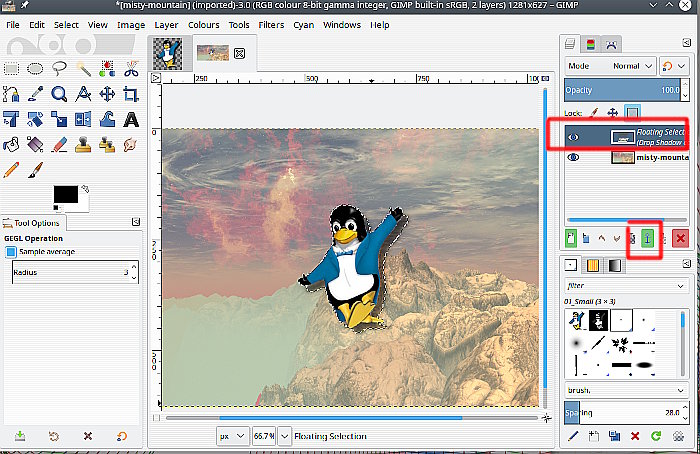Select the Perspective Clone double-stamp tool
This screenshot has height=454, width=700.
(x=107, y=145)
